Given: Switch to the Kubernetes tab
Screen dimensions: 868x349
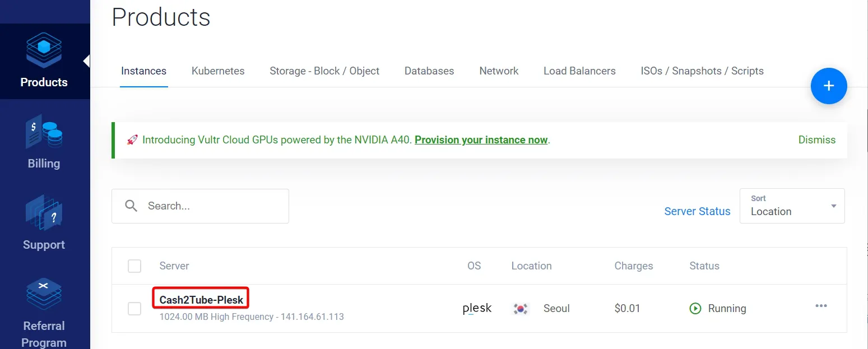Looking at the screenshot, I should (218, 71).
